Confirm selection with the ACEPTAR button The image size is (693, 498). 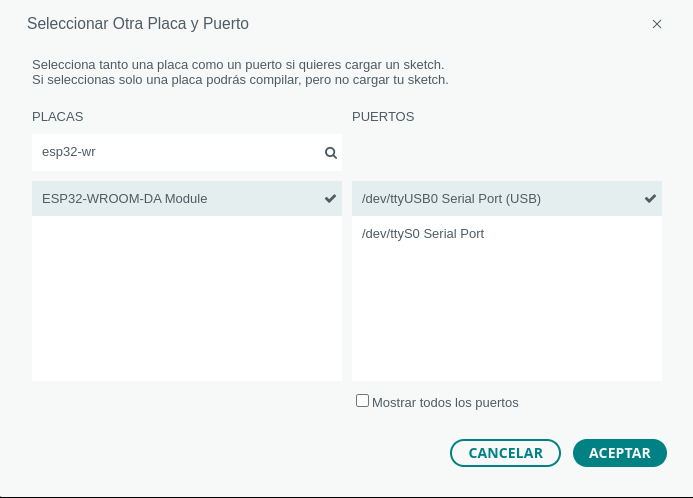tap(619, 453)
